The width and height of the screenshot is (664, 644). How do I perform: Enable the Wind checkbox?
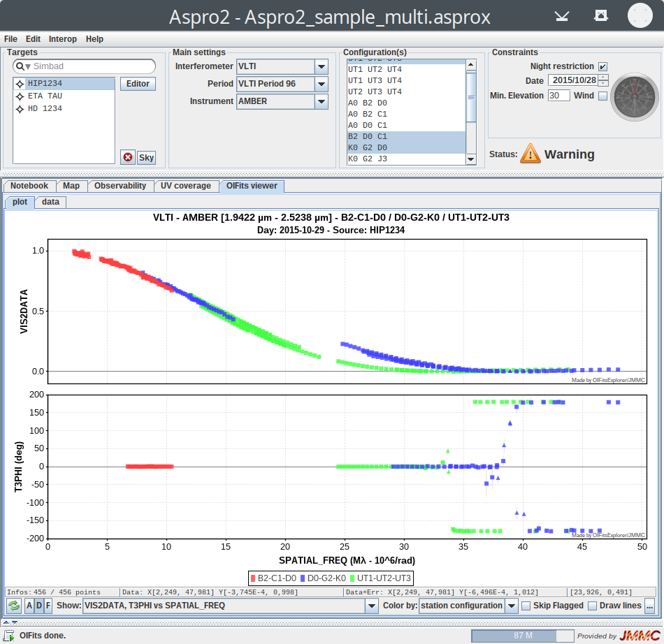602,96
